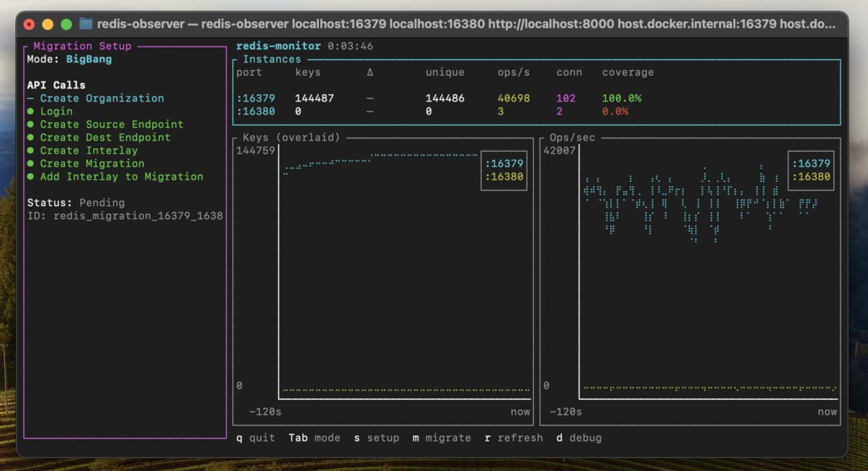Click the dot beside Create Dest Endpoint
868x471 pixels.
point(30,137)
